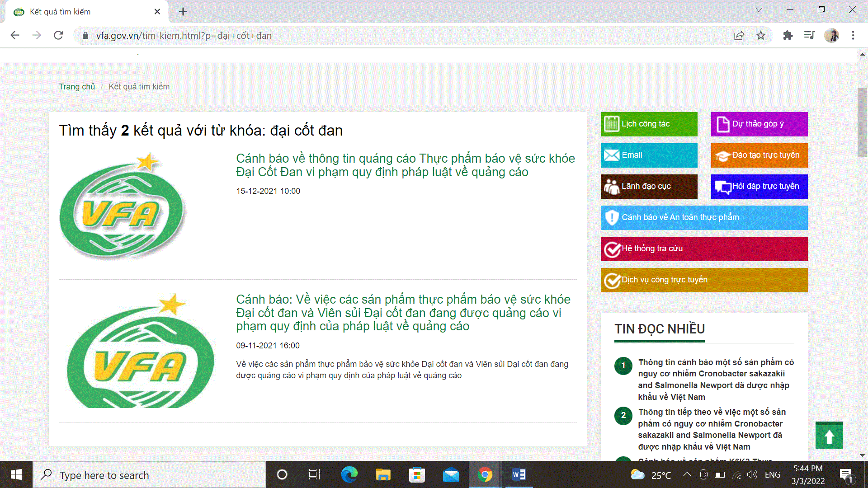The height and width of the screenshot is (488, 868).
Task: Click VFA logo thumbnail of second result
Action: pyautogui.click(x=140, y=352)
